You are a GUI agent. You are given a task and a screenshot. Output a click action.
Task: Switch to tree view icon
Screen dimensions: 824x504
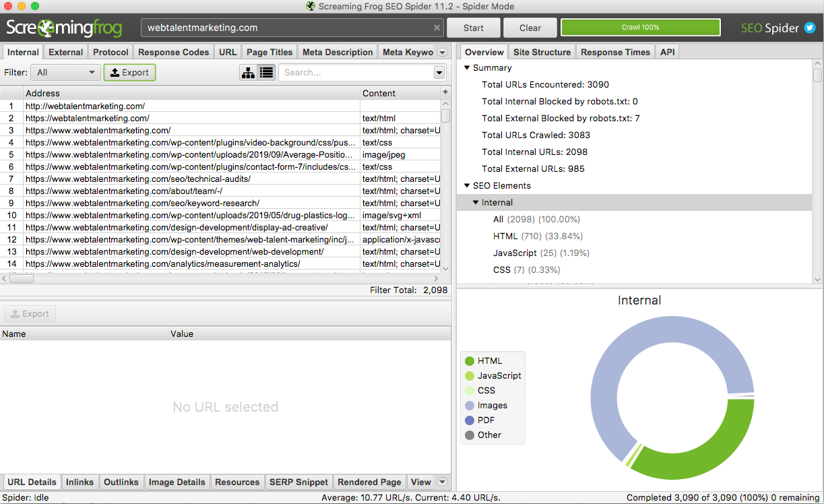[x=249, y=73]
